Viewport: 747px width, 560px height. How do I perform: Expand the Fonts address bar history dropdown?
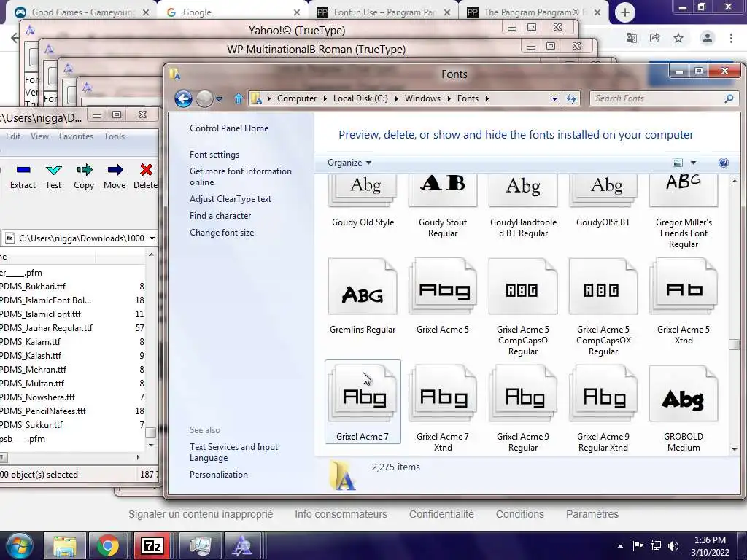(554, 98)
